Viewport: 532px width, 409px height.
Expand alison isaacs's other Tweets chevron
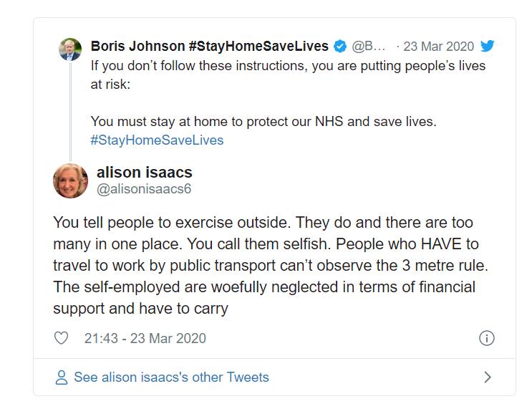(x=488, y=377)
